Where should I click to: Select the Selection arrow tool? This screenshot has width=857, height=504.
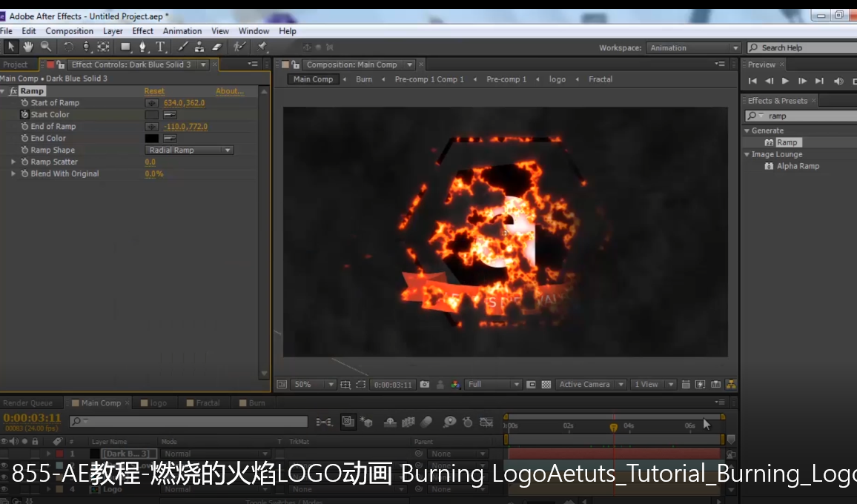10,47
